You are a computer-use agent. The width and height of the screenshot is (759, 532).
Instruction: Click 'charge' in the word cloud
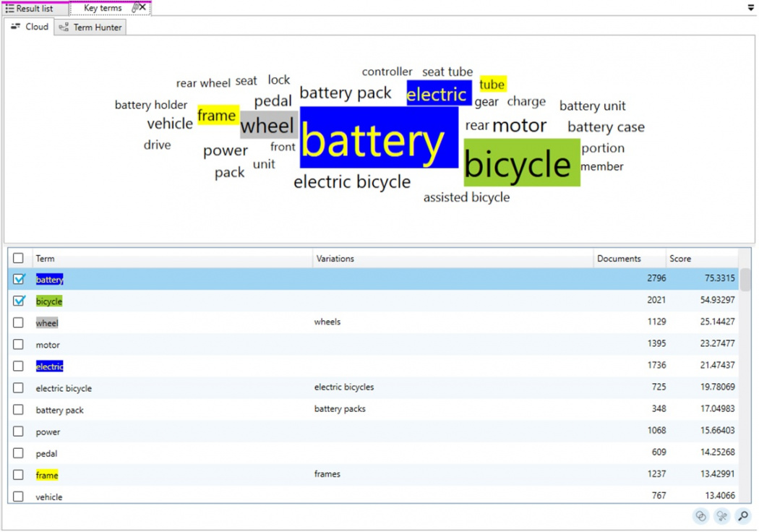526,102
